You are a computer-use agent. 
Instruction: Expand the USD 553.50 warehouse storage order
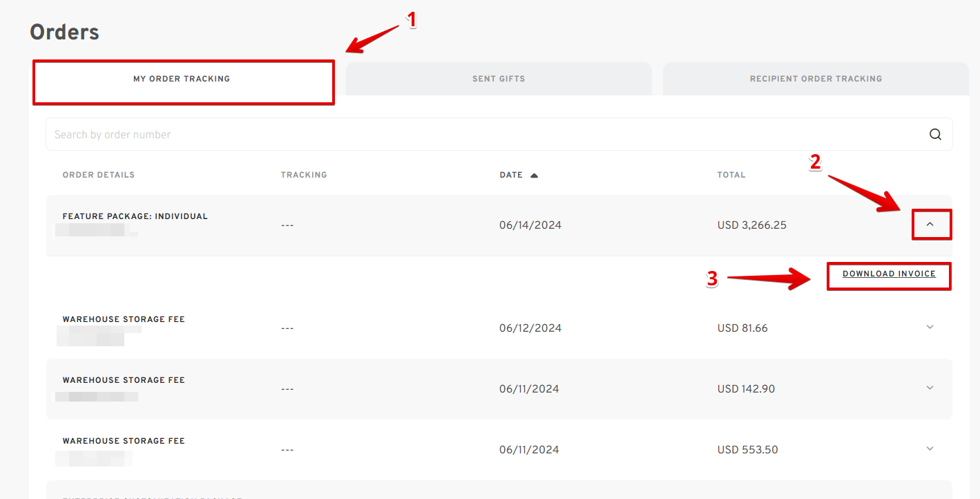pyautogui.click(x=930, y=449)
